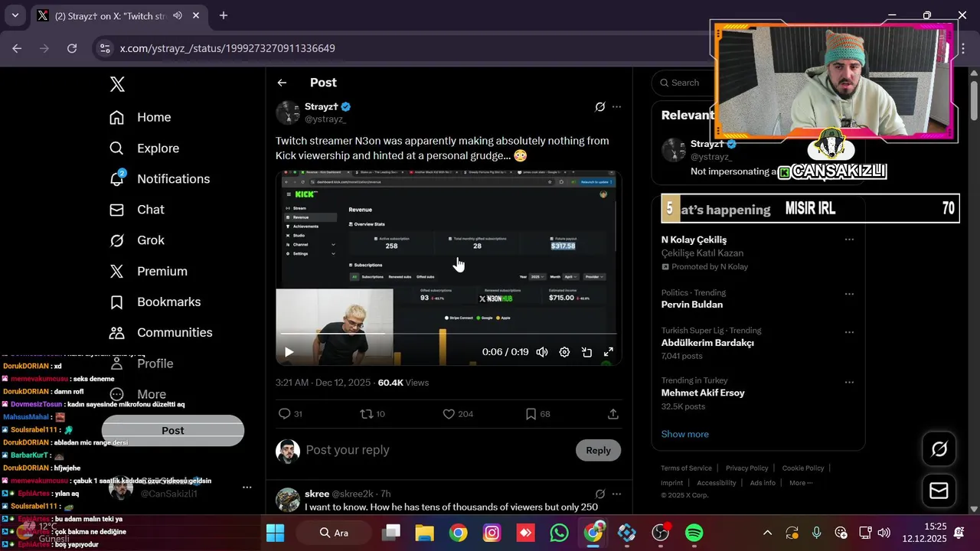Click the X logo in sidebar
The image size is (980, 551).
[x=117, y=84]
